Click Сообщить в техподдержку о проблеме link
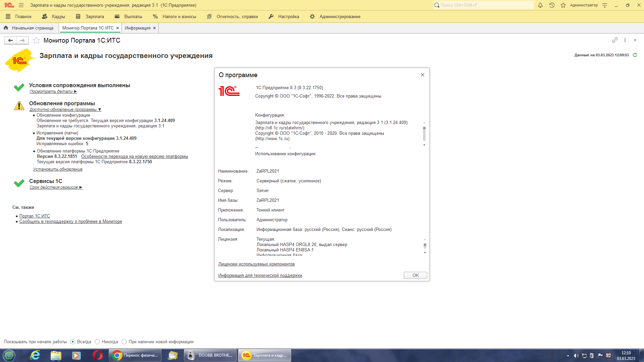644x362 pixels. click(71, 222)
